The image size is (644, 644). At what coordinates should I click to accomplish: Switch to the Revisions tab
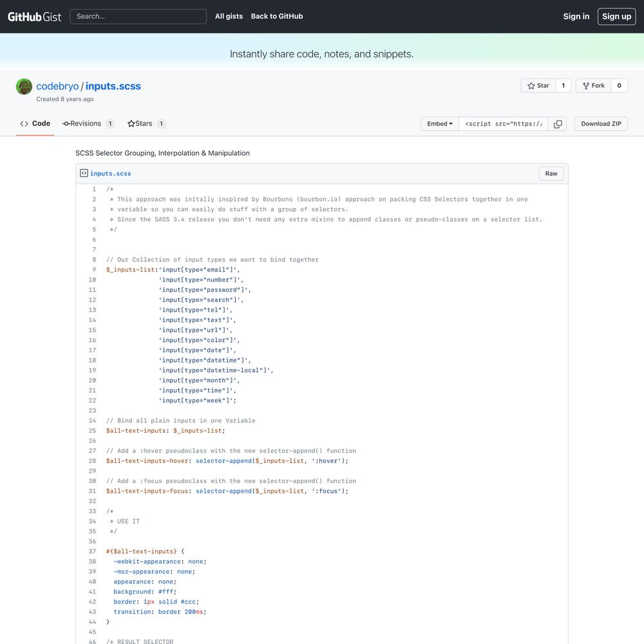click(x=88, y=124)
